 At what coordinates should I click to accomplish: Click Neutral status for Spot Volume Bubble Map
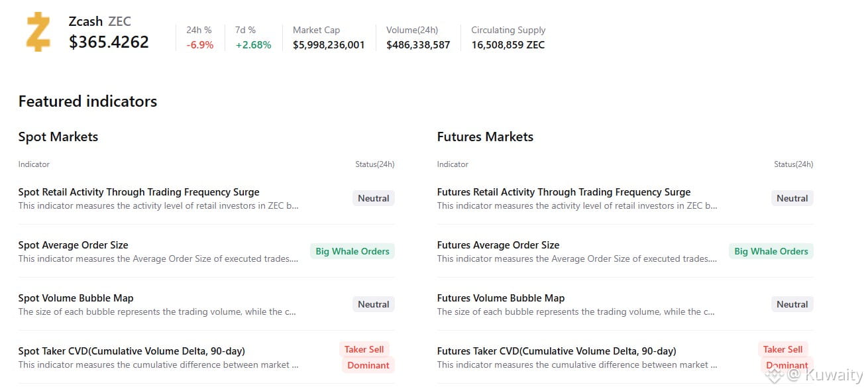pos(373,304)
